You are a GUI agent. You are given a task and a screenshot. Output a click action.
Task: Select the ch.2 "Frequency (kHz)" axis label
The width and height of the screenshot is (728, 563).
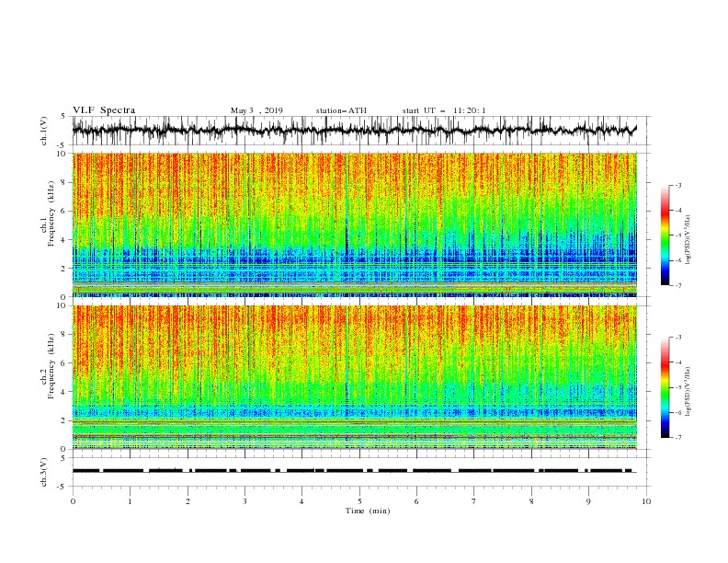click(x=51, y=365)
